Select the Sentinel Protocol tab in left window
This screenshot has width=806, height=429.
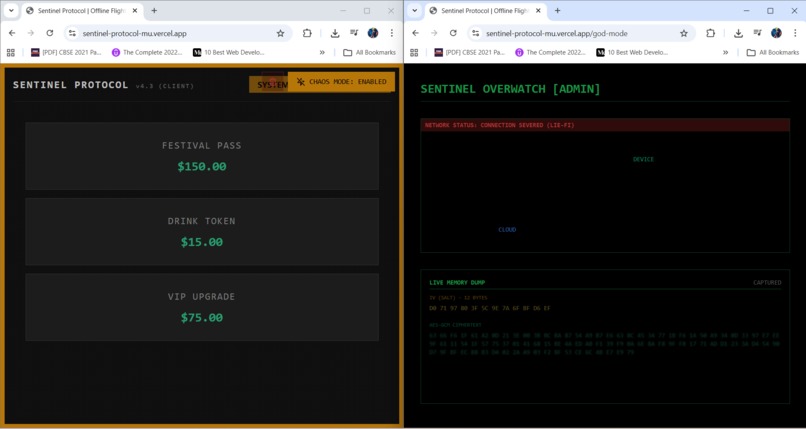(82, 10)
